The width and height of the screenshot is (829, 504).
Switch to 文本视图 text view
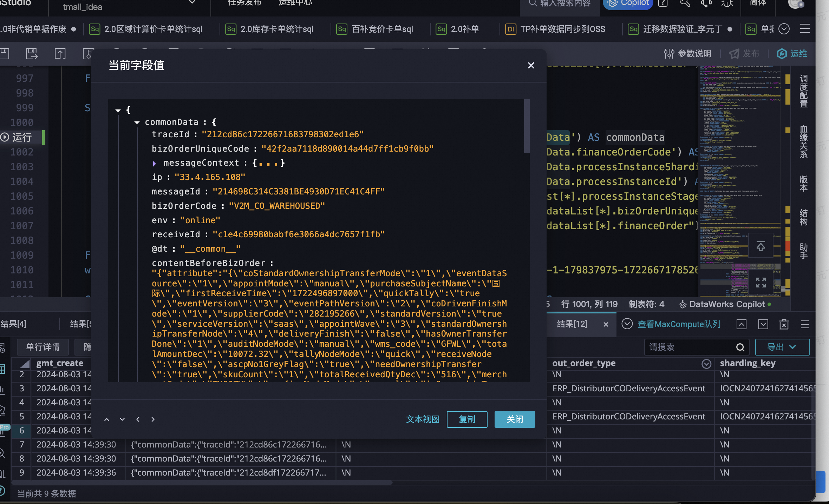423,419
